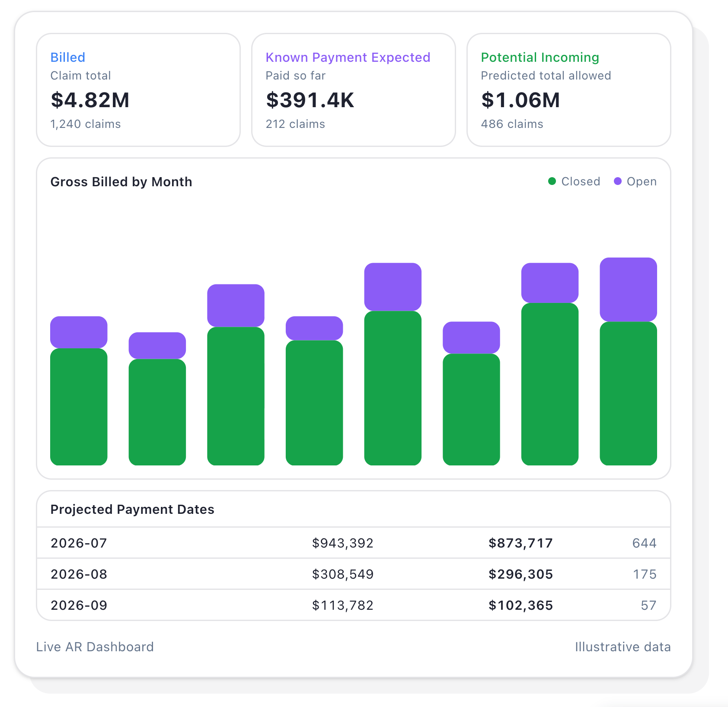Click the Billed card title
This screenshot has width=728, height=707.
[68, 57]
